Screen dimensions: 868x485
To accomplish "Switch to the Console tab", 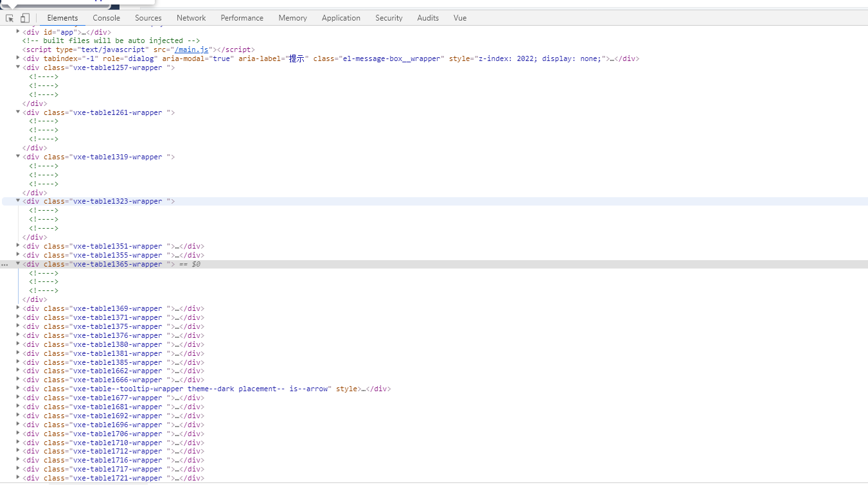I will [106, 18].
